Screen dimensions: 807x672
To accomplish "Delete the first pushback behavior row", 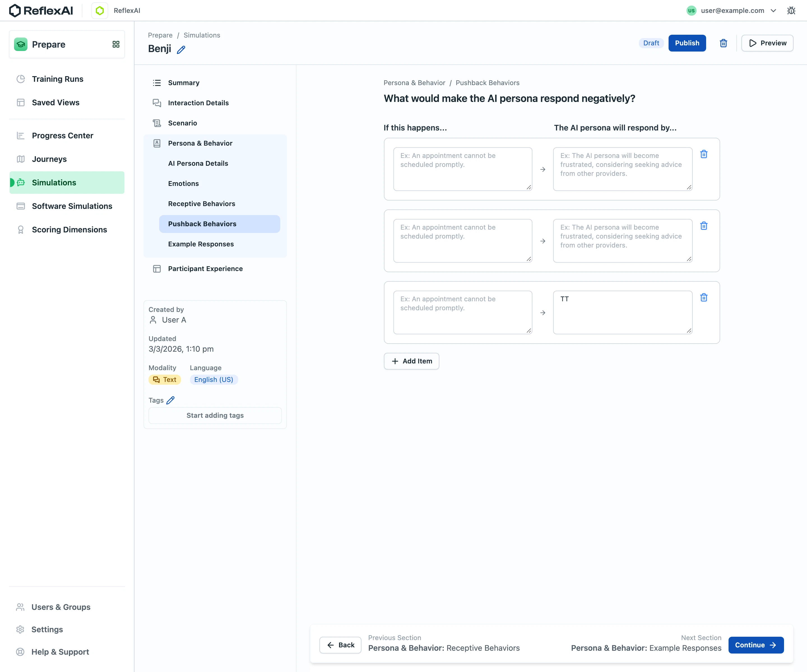I will pos(704,154).
